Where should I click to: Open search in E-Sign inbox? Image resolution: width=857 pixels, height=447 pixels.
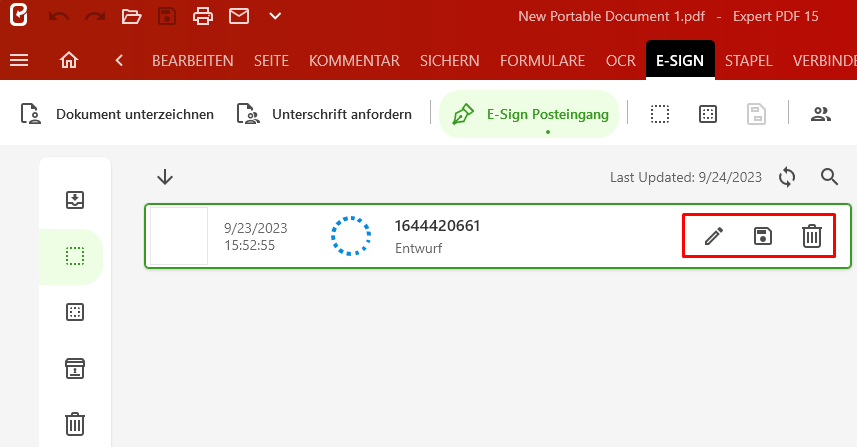click(829, 177)
